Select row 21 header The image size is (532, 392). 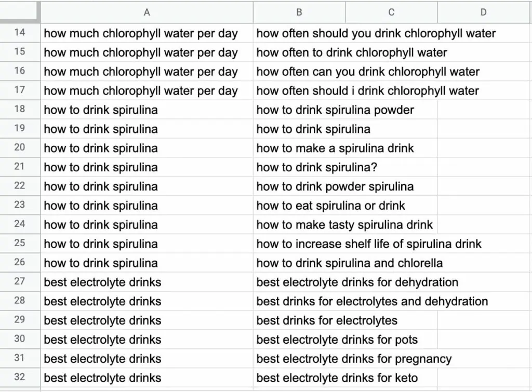(x=20, y=167)
